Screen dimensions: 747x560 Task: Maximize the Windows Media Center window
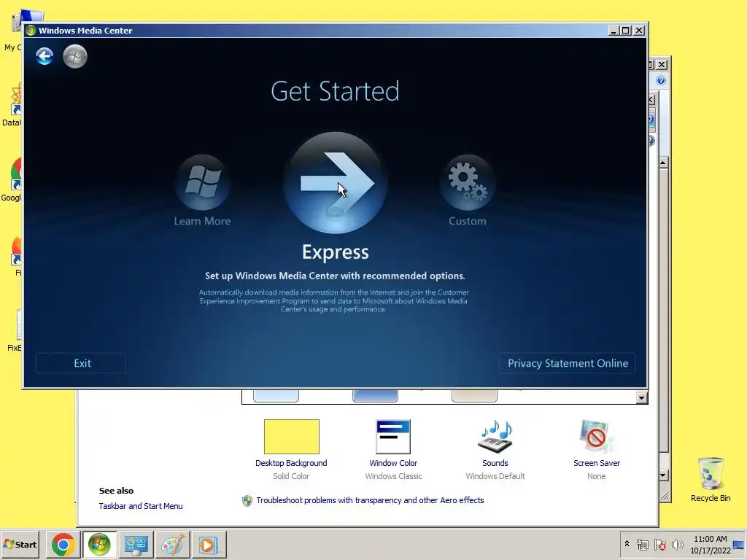pyautogui.click(x=626, y=31)
